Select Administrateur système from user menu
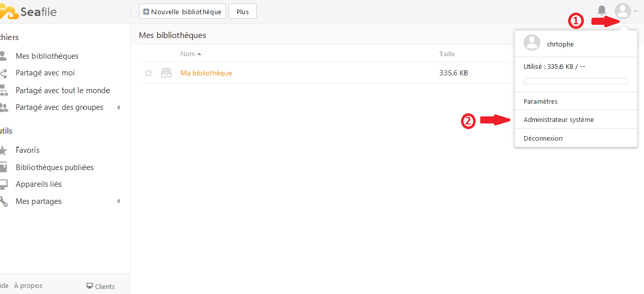The width and height of the screenshot is (644, 294). click(x=559, y=120)
